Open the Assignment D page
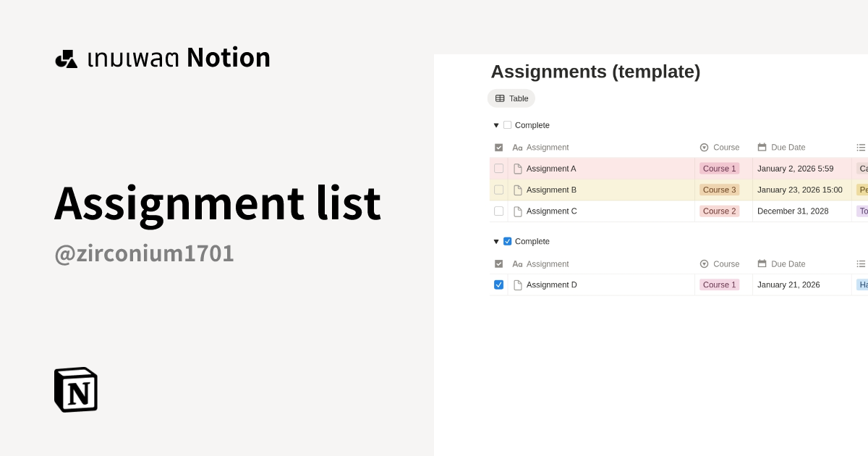The image size is (868, 456). coord(552,284)
